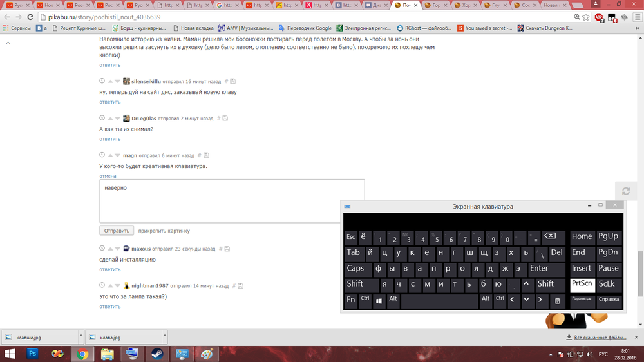
Task: Open the Chrome hamburger menu
Action: coord(638,17)
